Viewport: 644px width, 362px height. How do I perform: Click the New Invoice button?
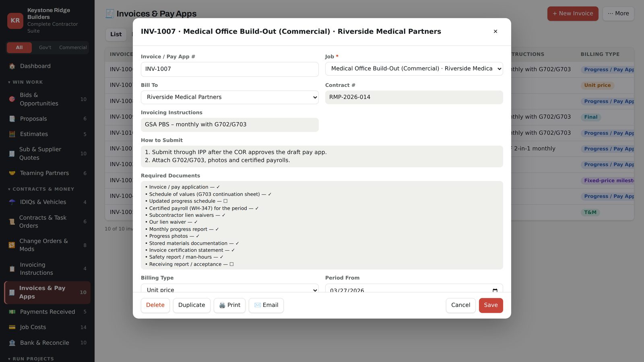(x=573, y=14)
